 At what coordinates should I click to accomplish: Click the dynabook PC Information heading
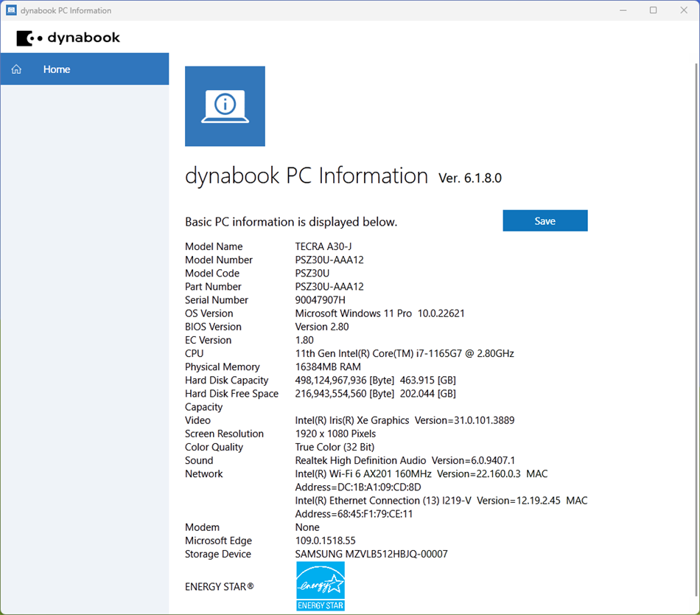point(307,176)
